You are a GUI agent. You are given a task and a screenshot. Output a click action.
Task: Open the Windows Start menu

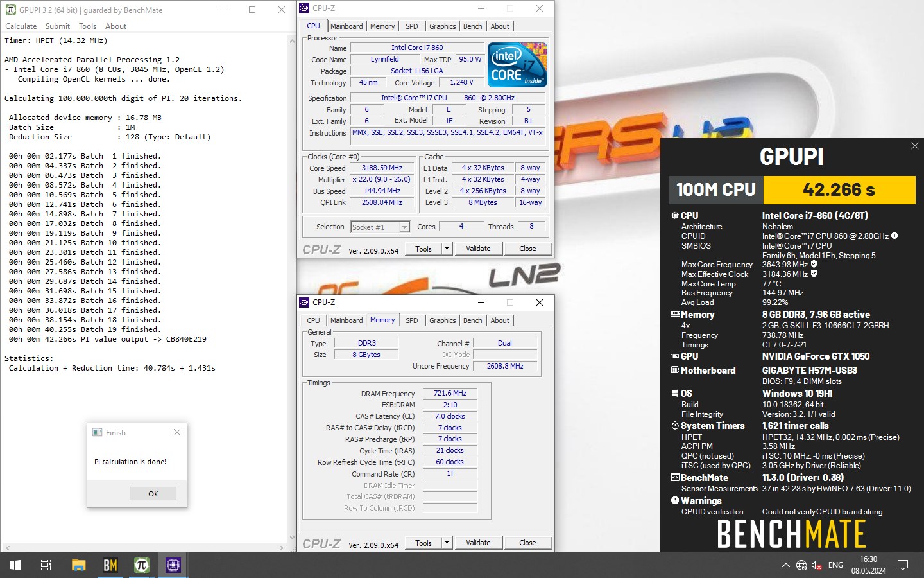point(15,565)
